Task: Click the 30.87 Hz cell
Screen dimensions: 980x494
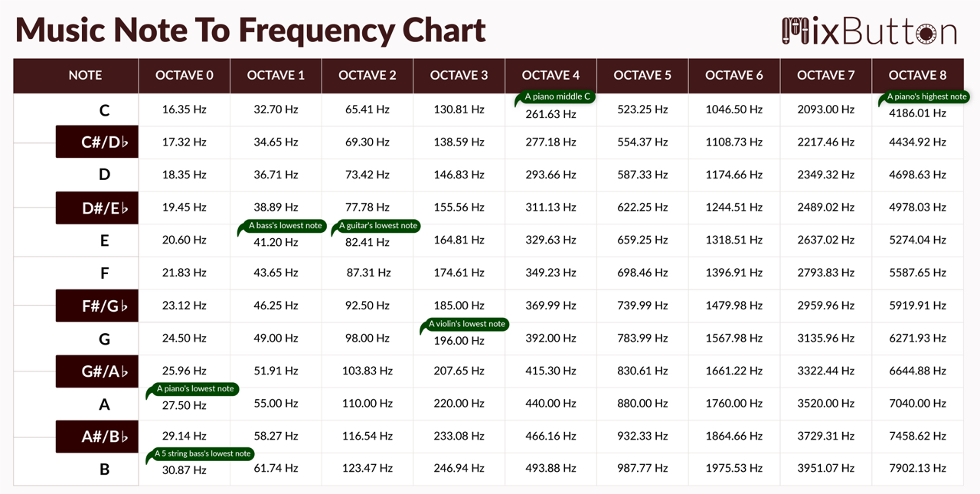Action: (185, 470)
